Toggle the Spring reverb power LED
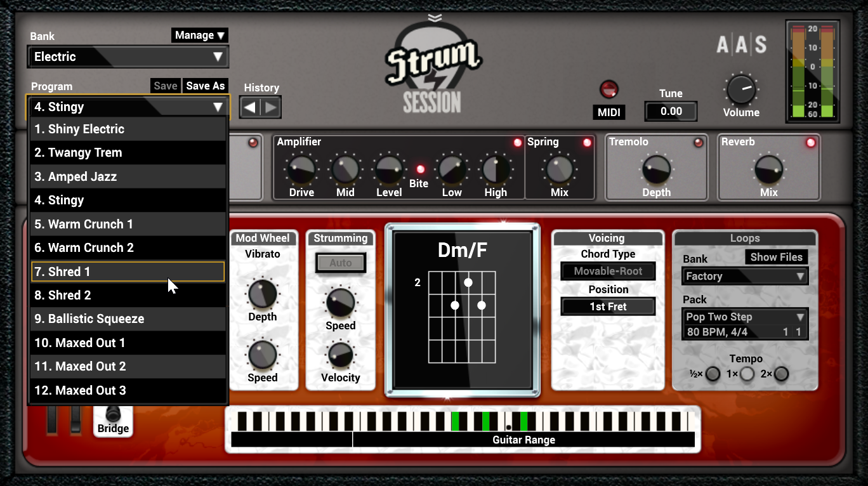868x486 pixels. click(587, 143)
